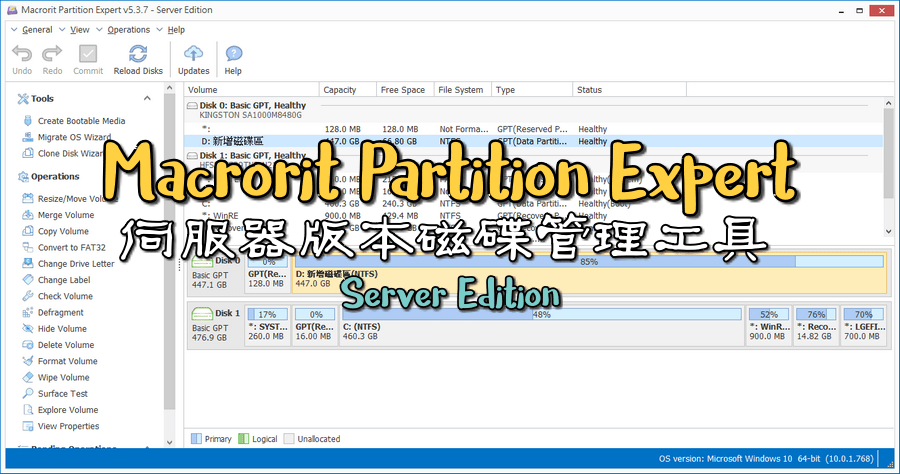The height and width of the screenshot is (474, 900).
Task: Open the Explore Volume operation
Action: point(60,410)
